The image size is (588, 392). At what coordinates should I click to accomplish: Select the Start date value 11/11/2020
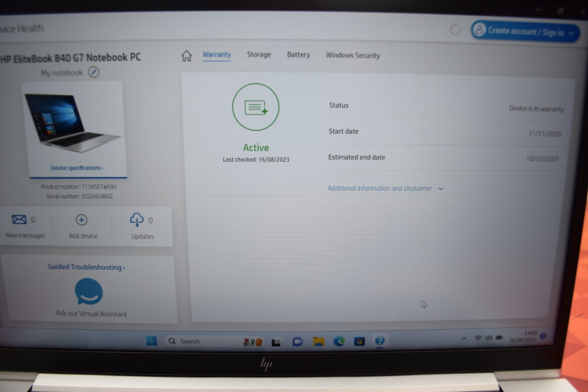(545, 134)
